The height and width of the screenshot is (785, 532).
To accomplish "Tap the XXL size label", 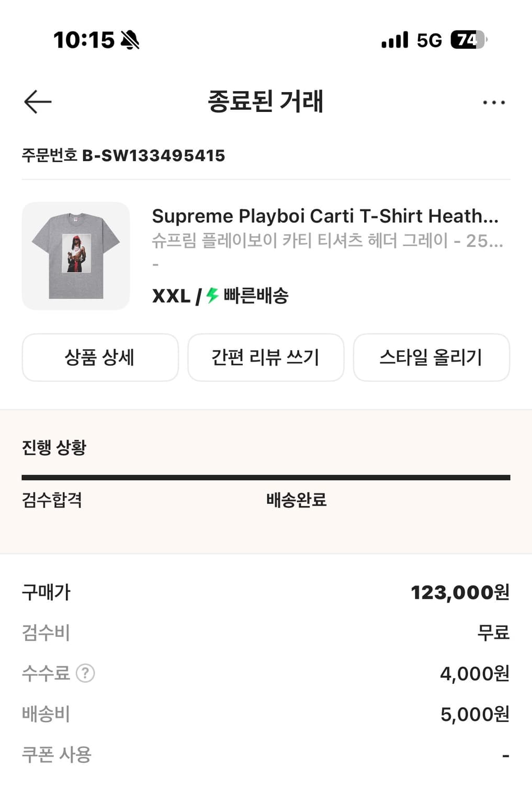I will [171, 296].
